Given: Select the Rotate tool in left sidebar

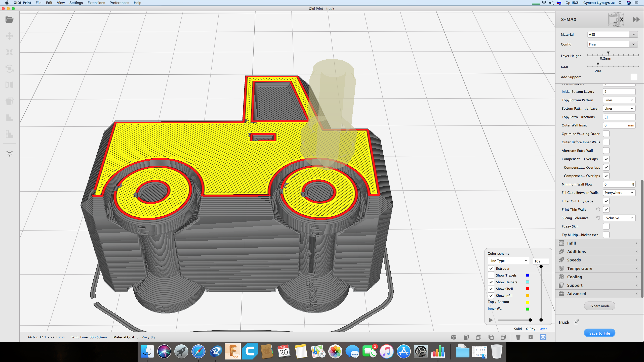Looking at the screenshot, I should (10, 69).
